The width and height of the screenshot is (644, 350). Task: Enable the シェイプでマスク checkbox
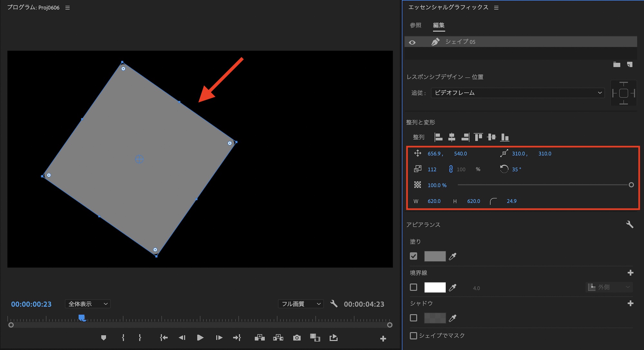(x=413, y=335)
